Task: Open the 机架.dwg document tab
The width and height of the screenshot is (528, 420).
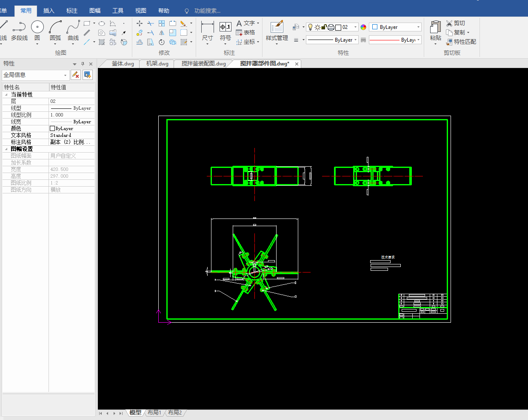Action: (157, 64)
